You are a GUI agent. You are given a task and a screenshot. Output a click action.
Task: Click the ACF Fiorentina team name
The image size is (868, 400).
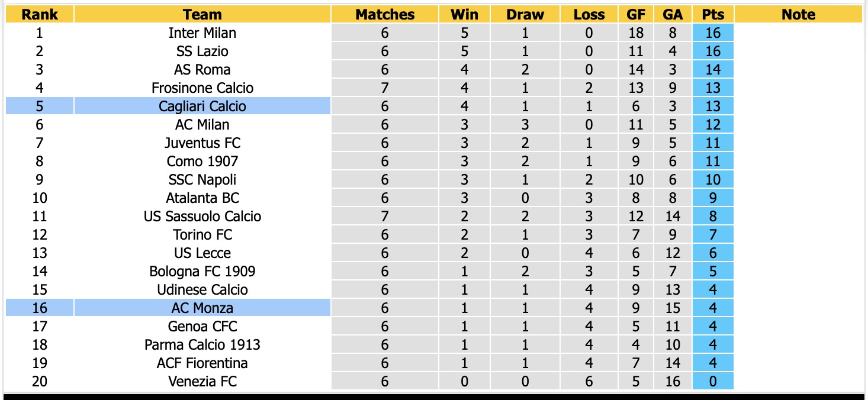point(202,363)
